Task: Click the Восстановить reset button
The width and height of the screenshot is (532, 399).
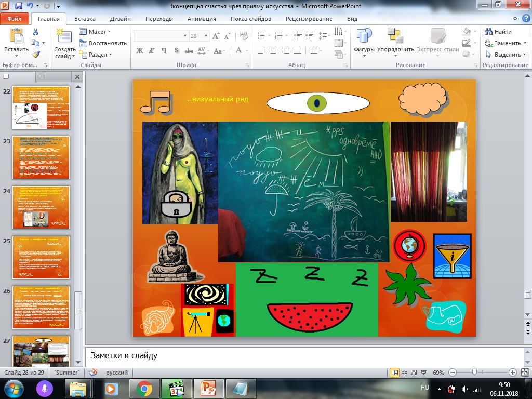Action: click(103, 43)
